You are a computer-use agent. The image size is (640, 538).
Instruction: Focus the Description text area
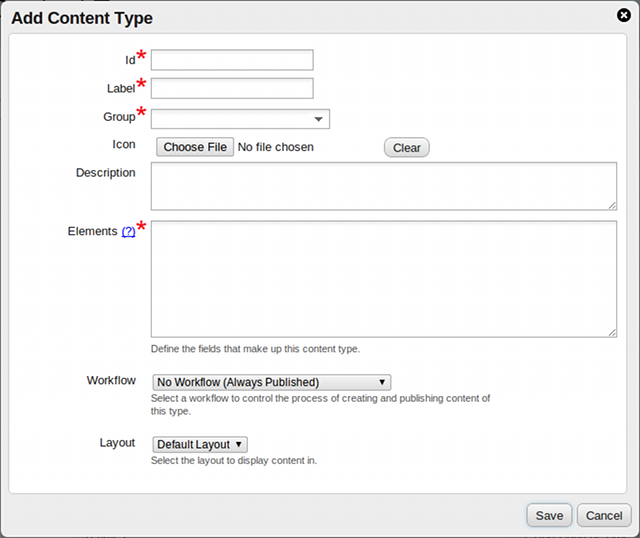[384, 186]
